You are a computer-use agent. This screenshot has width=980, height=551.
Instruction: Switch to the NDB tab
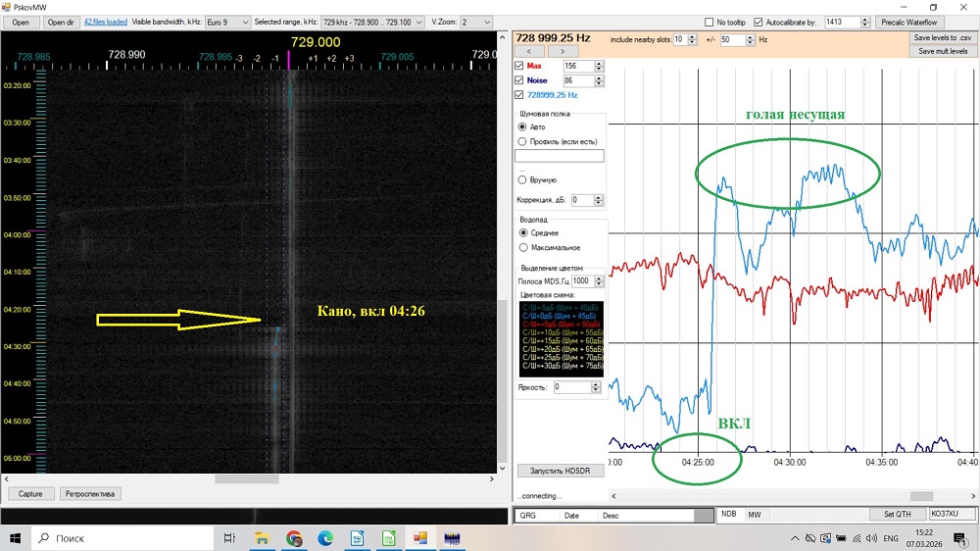coord(729,515)
